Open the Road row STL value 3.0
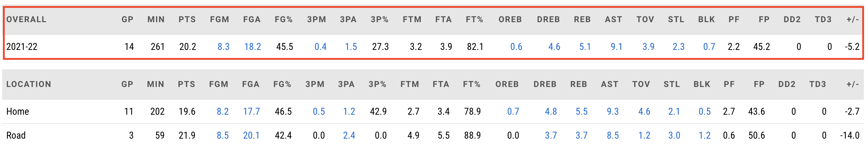 tap(674, 135)
